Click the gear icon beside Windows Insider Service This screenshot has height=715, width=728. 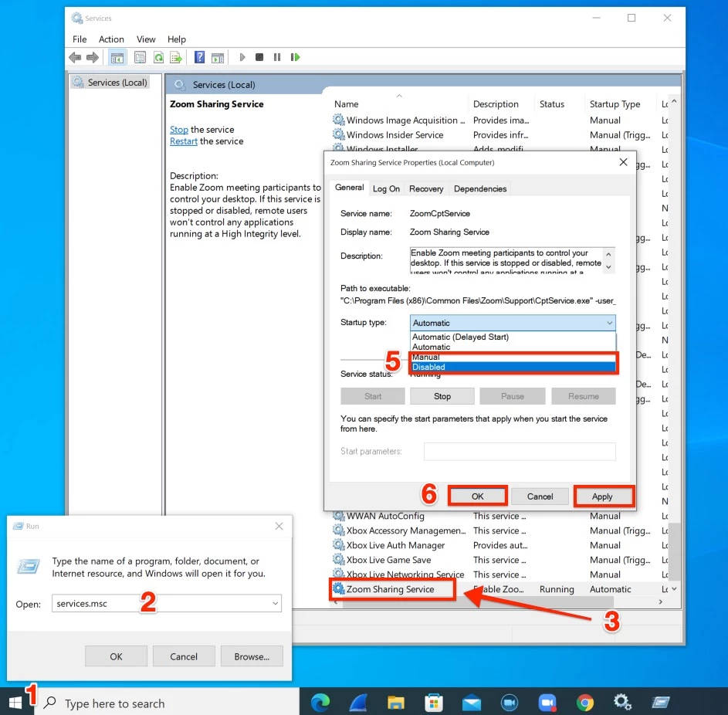tap(339, 134)
